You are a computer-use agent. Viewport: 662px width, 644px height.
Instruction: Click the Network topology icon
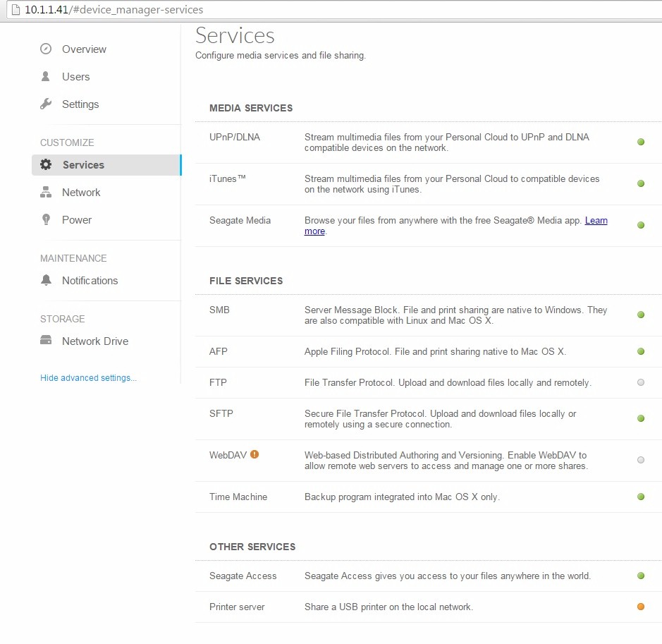click(46, 192)
